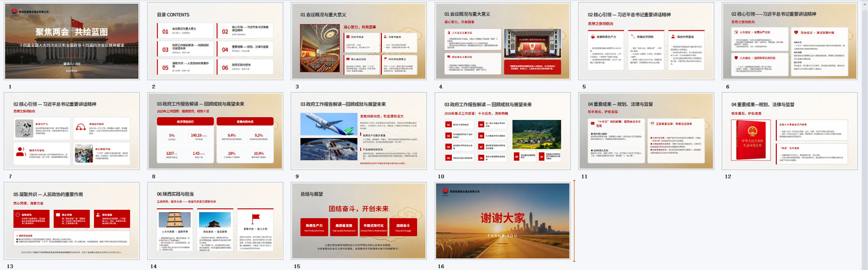The image size is (868, 270).
Task: Select slide 13 '05 凝聚共识' thumbnail
Action: 72,221
